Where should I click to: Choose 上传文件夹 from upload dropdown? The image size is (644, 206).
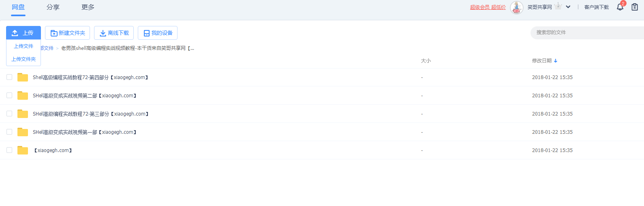tap(24, 59)
